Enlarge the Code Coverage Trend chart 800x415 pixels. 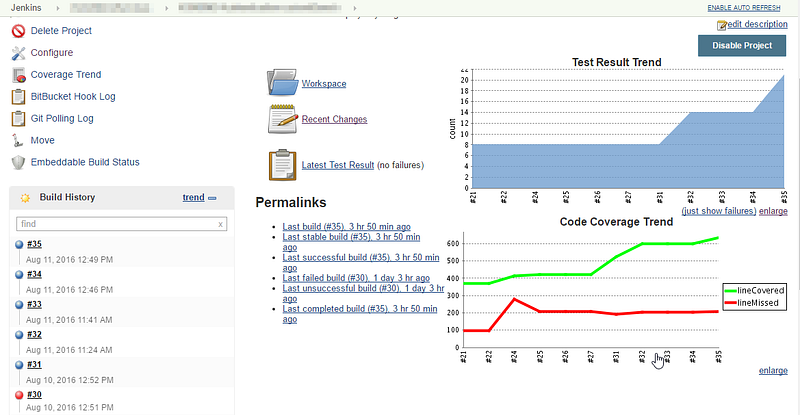773,371
